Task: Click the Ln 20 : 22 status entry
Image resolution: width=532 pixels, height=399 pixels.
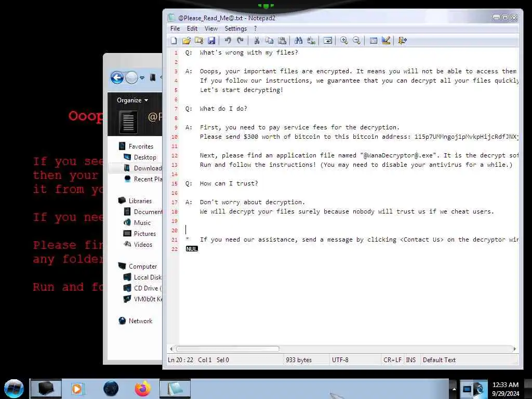Action: pyautogui.click(x=180, y=360)
